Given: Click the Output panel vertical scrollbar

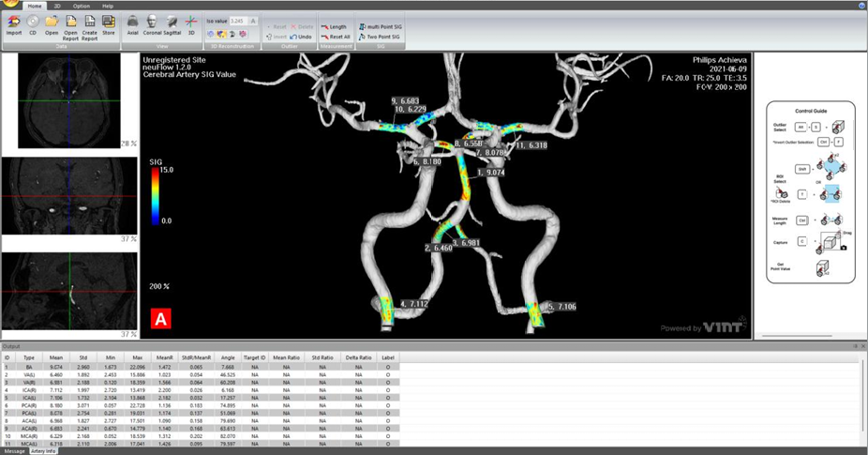Looking at the screenshot, I should [x=862, y=396].
